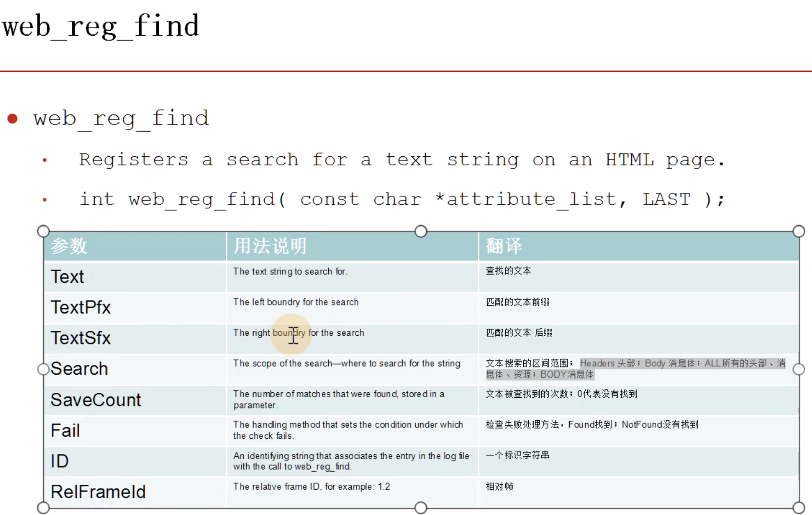Click 'The left boundry for the search' cell
The height and width of the screenshot is (515, 812).
[x=352, y=308]
